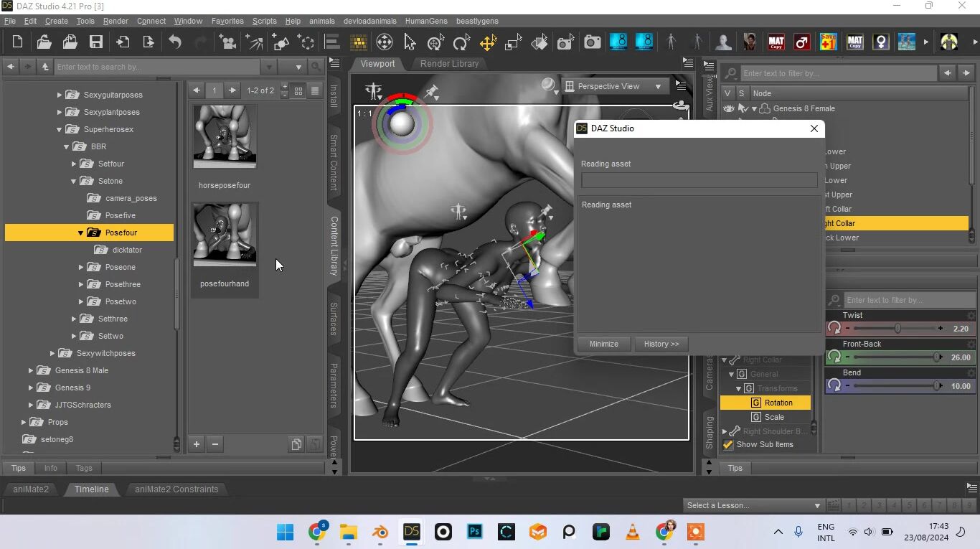Select the Rotate tool in the toolbar
The height and width of the screenshot is (549, 980).
(x=461, y=43)
